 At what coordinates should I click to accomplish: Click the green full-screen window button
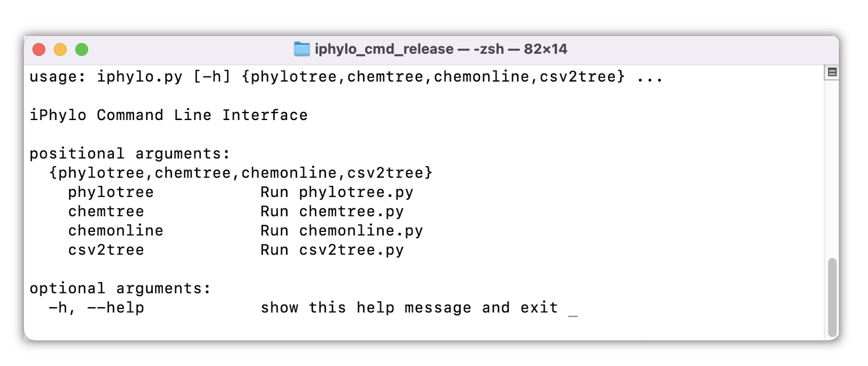coord(82,50)
